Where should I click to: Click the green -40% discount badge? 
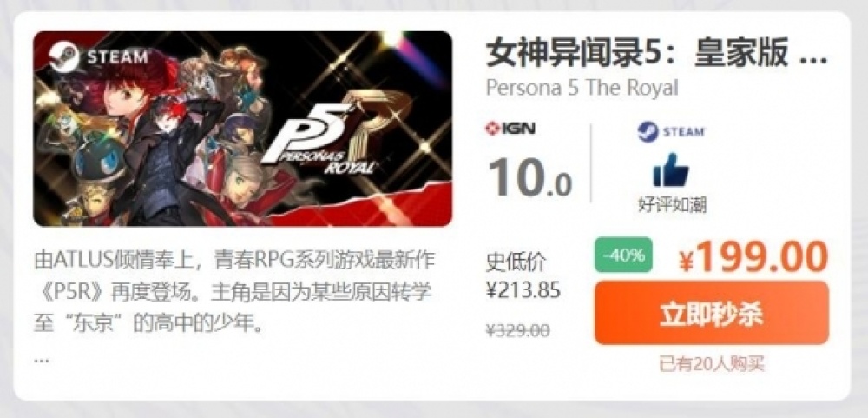[x=623, y=255]
